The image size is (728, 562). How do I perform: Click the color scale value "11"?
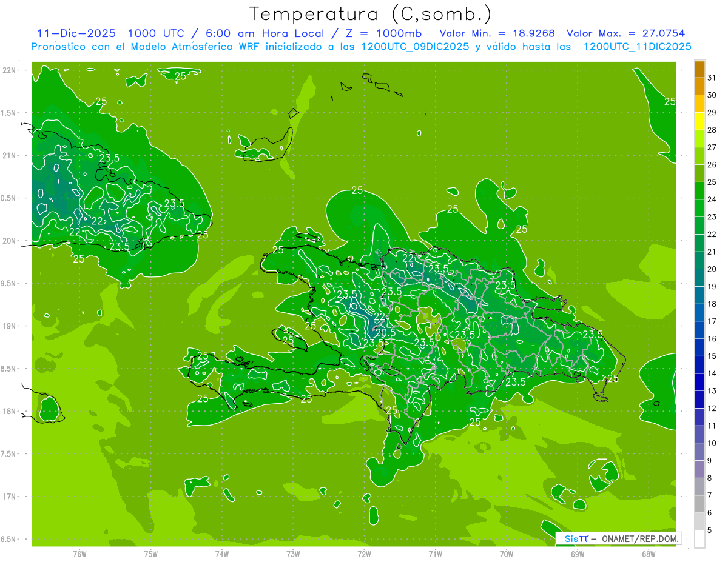tap(712, 426)
